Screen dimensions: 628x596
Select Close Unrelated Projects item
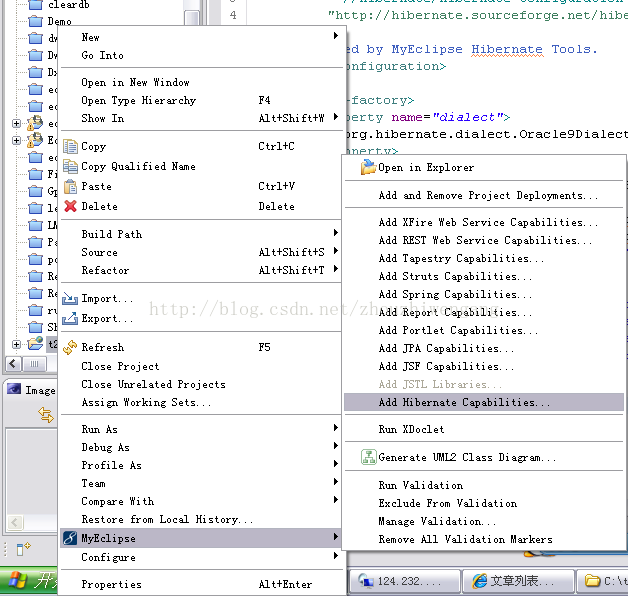(x=200, y=385)
